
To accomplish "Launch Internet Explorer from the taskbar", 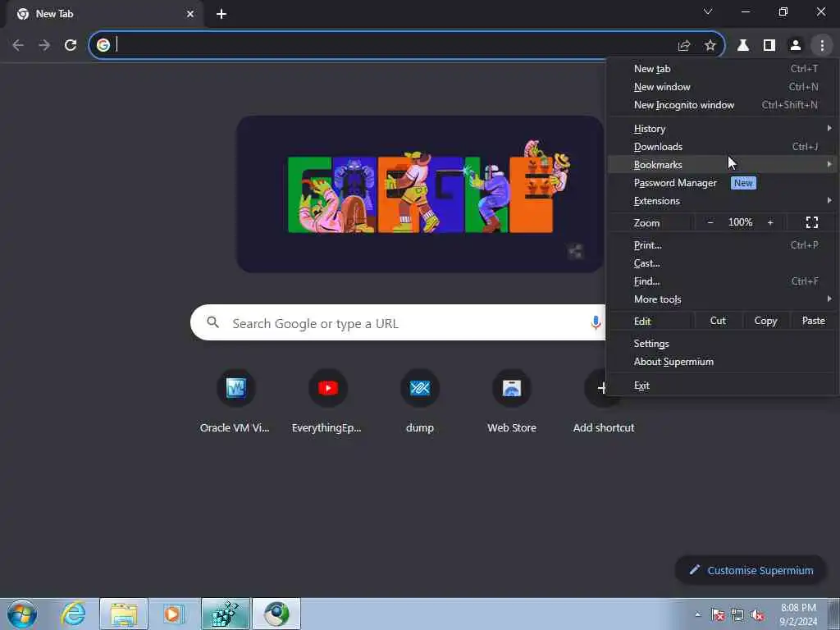I will pos(73,614).
